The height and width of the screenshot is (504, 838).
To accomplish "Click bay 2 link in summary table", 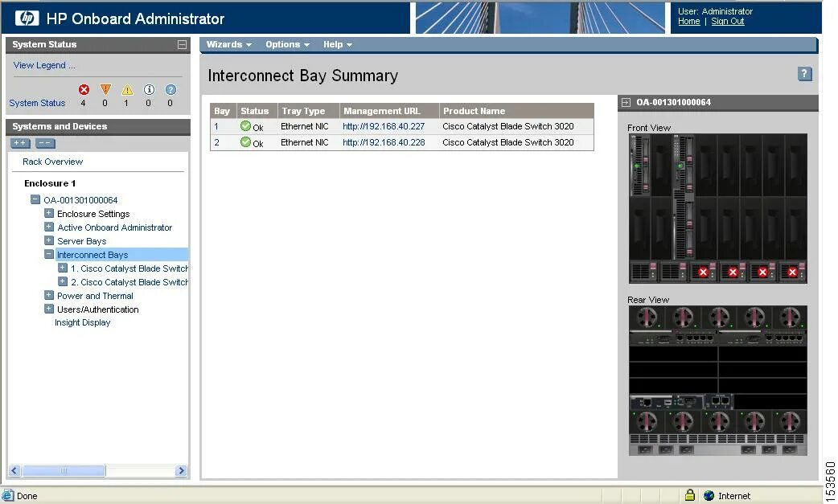I will point(217,142).
